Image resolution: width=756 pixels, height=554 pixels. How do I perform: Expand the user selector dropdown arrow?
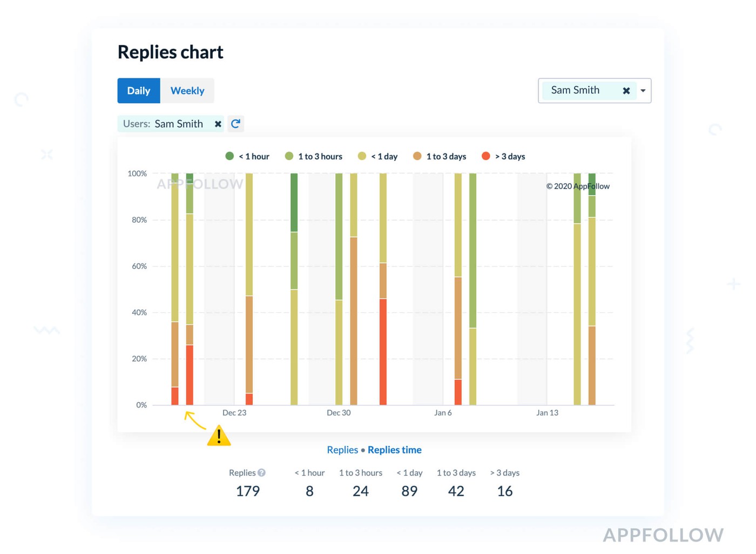[x=643, y=91]
